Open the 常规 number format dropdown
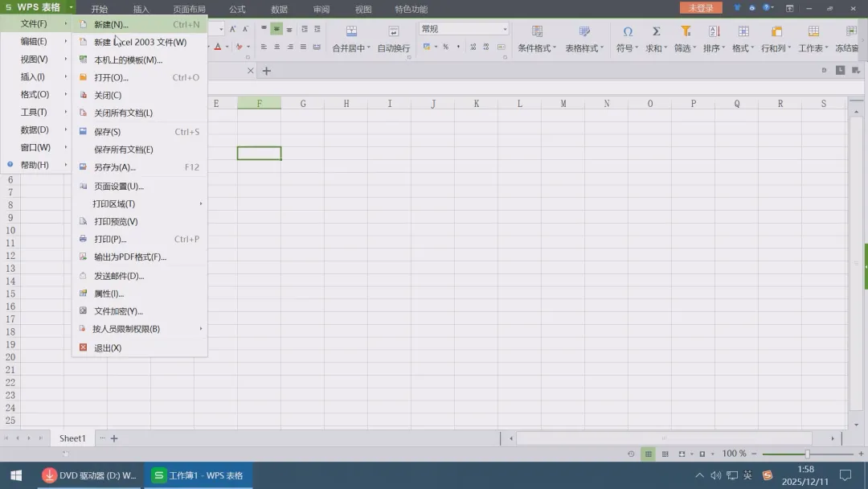The image size is (868, 489). pos(505,29)
